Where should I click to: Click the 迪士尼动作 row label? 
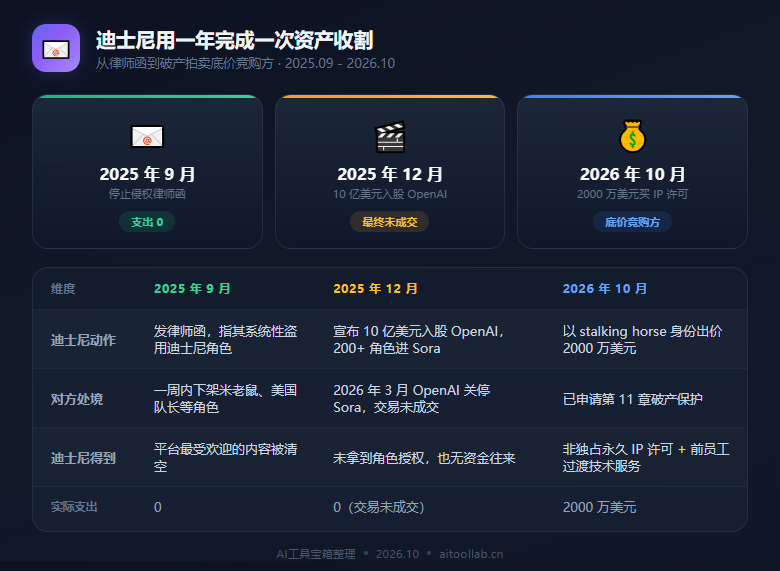click(83, 340)
